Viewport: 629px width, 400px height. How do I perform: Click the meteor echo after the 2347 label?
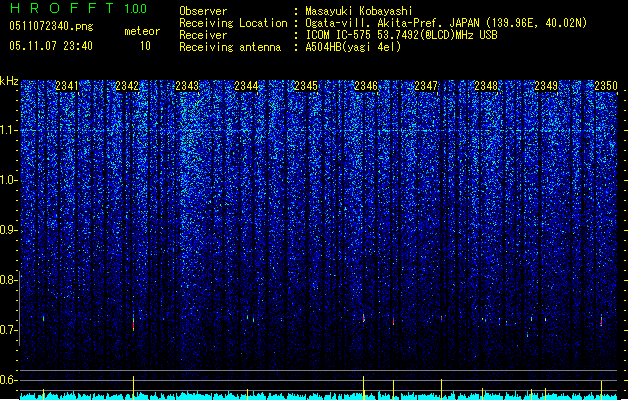(441, 319)
